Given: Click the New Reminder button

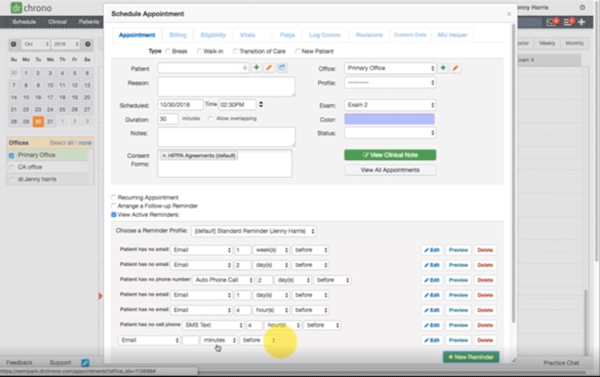Looking at the screenshot, I should [x=471, y=357].
